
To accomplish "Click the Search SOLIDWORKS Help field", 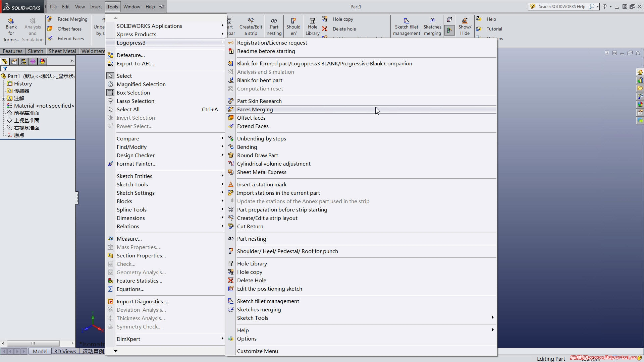I will coord(561,7).
